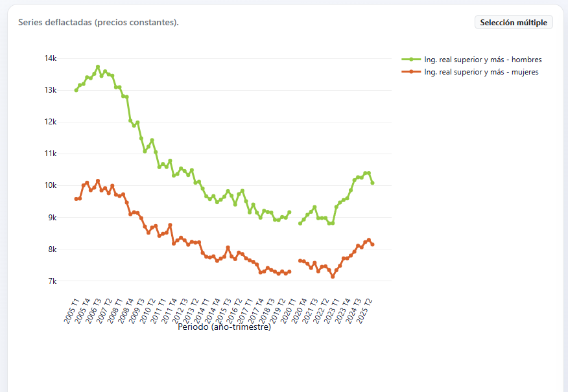Click the Series deflactadas subtitle text
Viewport: 568px width, 392px height.
(x=99, y=23)
